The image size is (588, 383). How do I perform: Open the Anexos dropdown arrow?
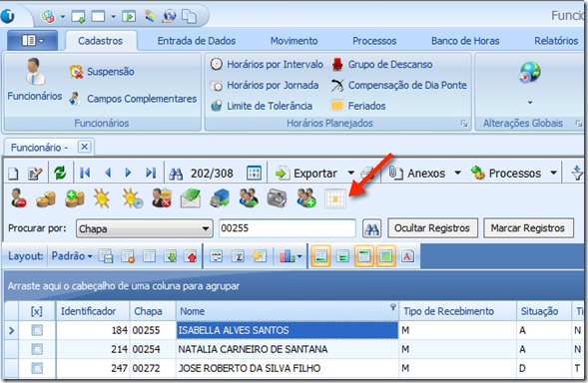tap(457, 174)
